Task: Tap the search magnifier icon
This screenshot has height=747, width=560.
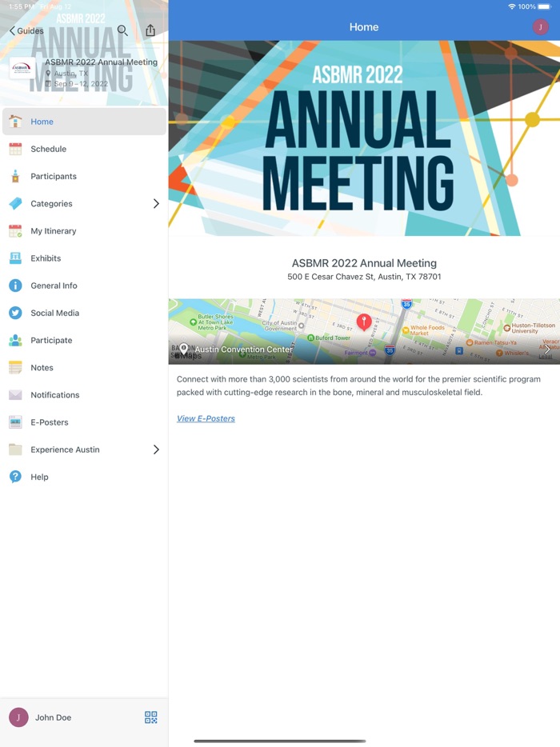Action: pyautogui.click(x=122, y=31)
